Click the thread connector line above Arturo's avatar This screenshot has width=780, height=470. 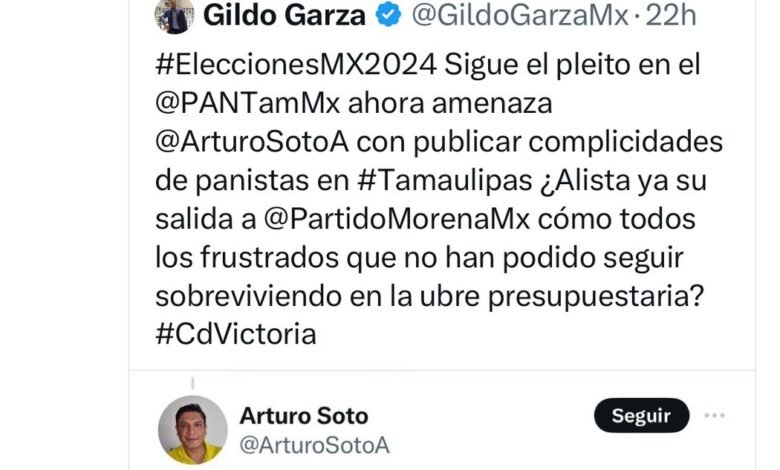point(193,383)
